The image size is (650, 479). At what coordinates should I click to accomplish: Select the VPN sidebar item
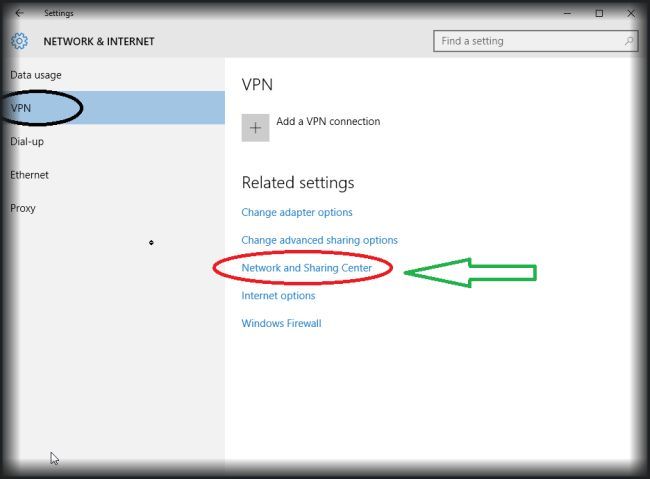[x=22, y=108]
